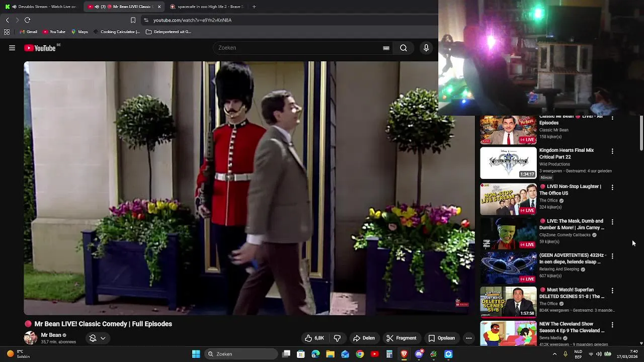Open Microsoft Store from taskbar
The height and width of the screenshot is (362, 644).
tap(301, 354)
